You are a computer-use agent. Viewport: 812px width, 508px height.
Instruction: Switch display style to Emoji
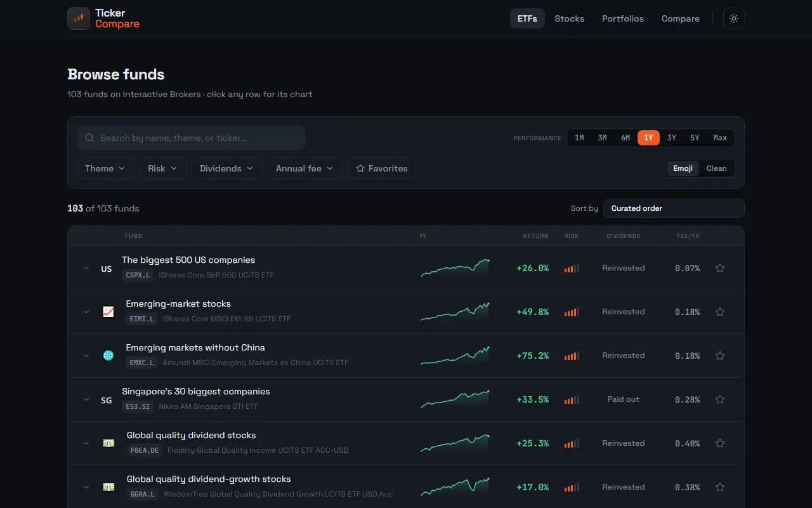coord(683,168)
